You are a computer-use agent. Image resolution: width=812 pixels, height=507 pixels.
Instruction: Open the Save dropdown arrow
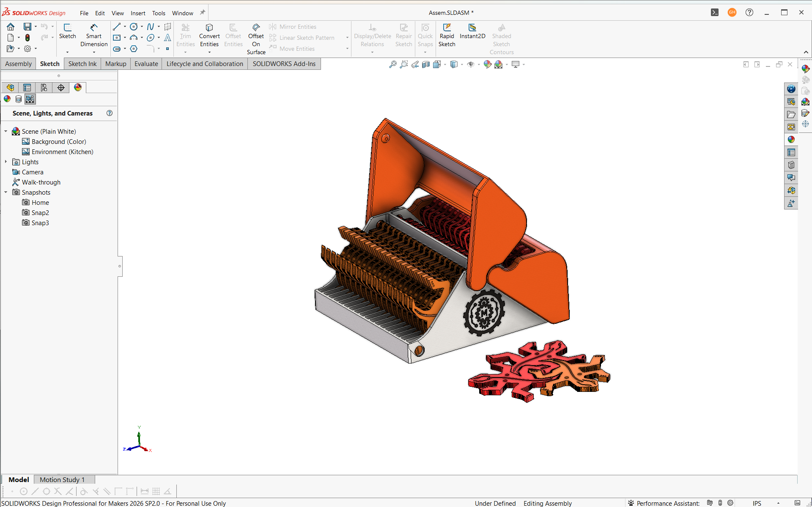tap(36, 27)
